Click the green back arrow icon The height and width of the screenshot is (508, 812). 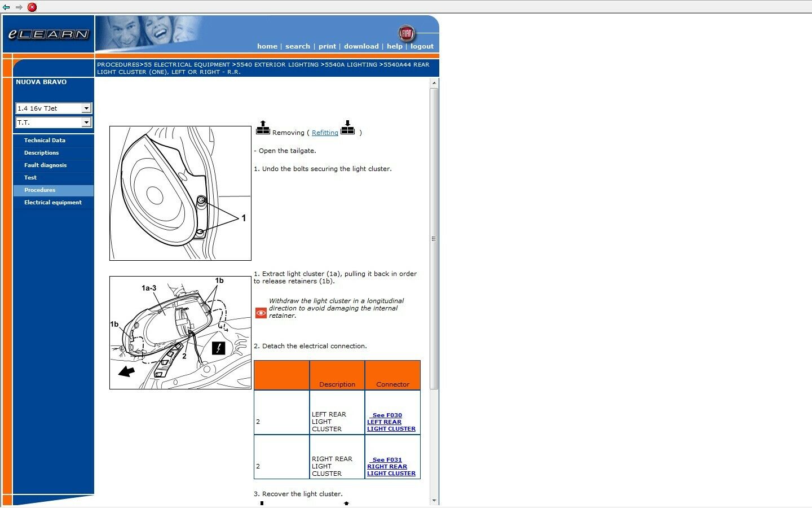(6, 7)
